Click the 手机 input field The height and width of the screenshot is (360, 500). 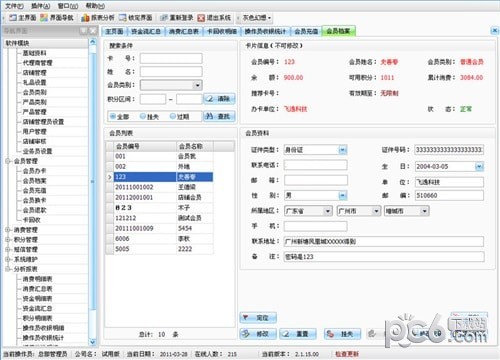click(315, 226)
